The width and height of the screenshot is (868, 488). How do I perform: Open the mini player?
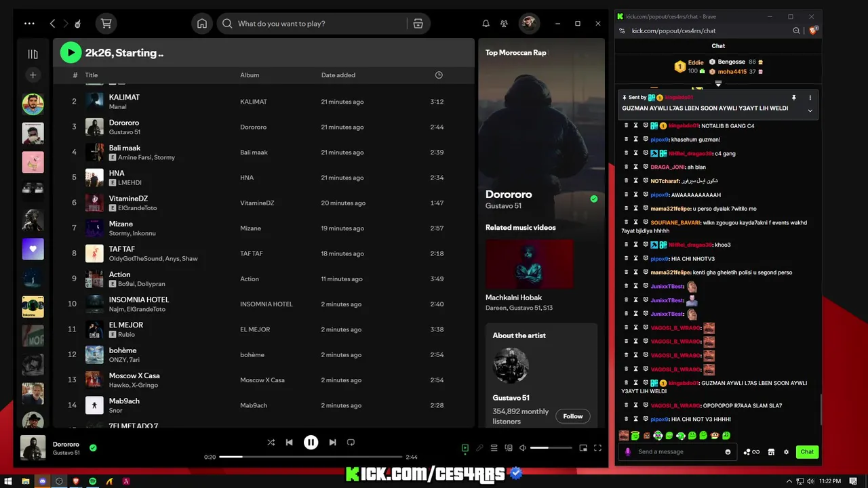[x=583, y=448]
